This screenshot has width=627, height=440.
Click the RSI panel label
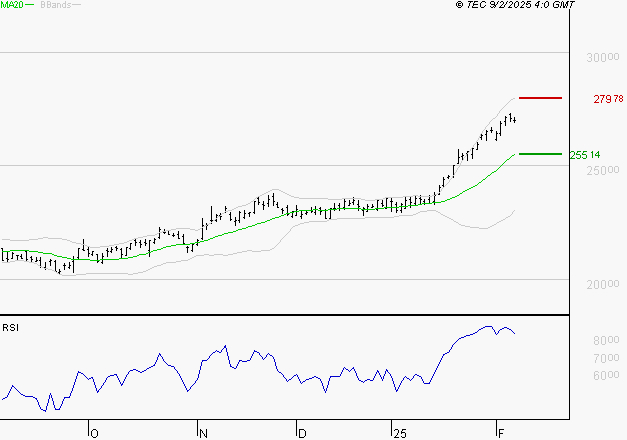point(10,328)
